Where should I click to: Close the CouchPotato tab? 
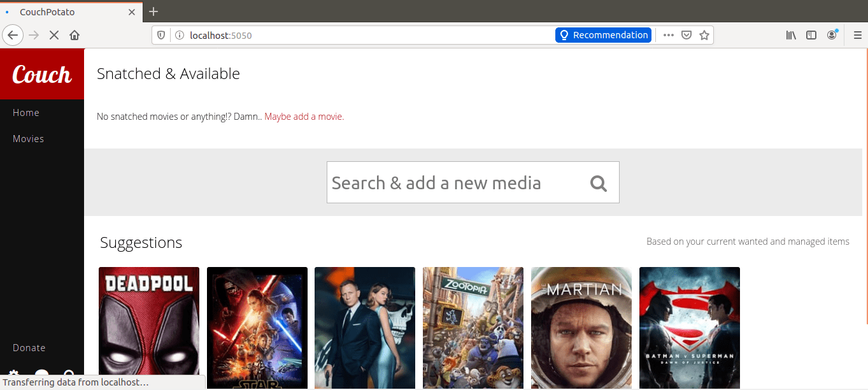tap(132, 12)
